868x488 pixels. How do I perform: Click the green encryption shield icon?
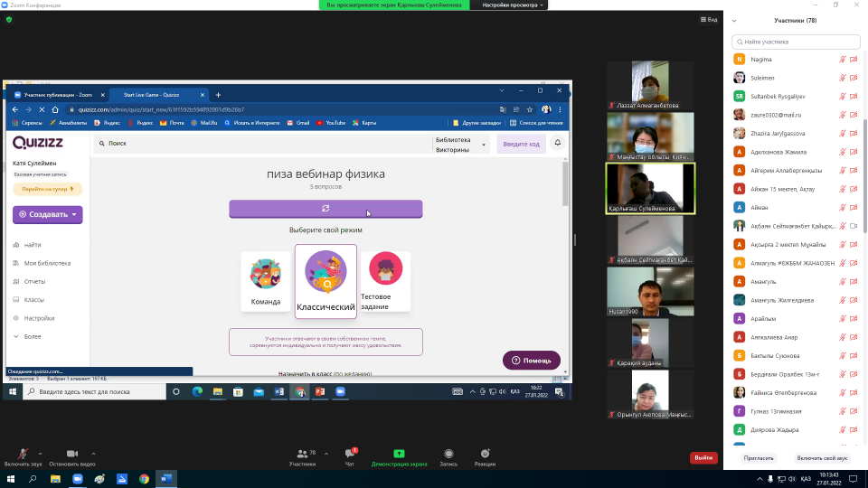(x=9, y=19)
